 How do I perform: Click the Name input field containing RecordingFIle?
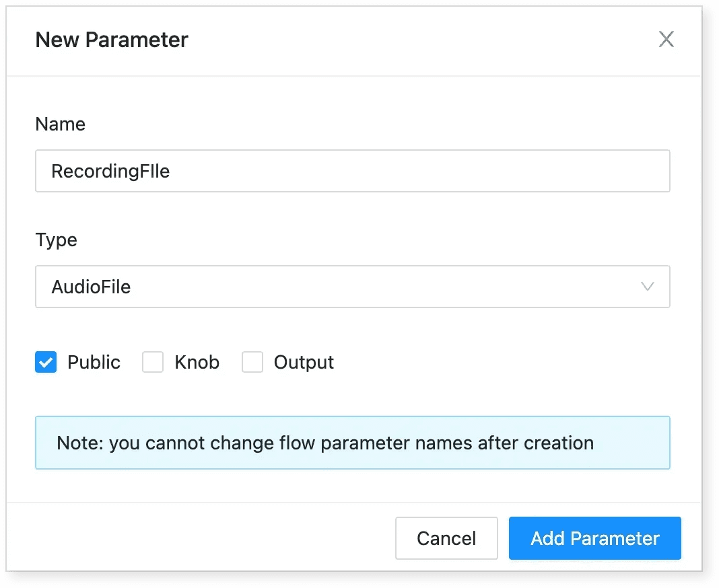pos(352,171)
